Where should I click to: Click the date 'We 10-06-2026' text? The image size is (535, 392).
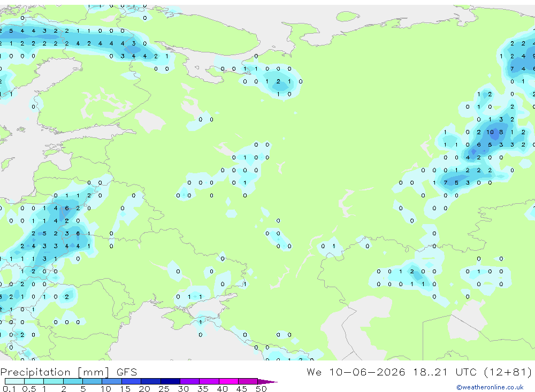[x=356, y=372]
